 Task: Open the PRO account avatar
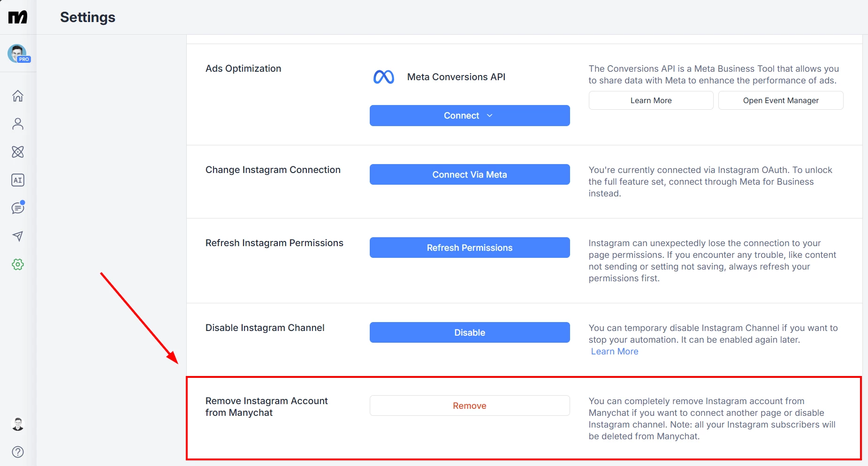(x=18, y=53)
